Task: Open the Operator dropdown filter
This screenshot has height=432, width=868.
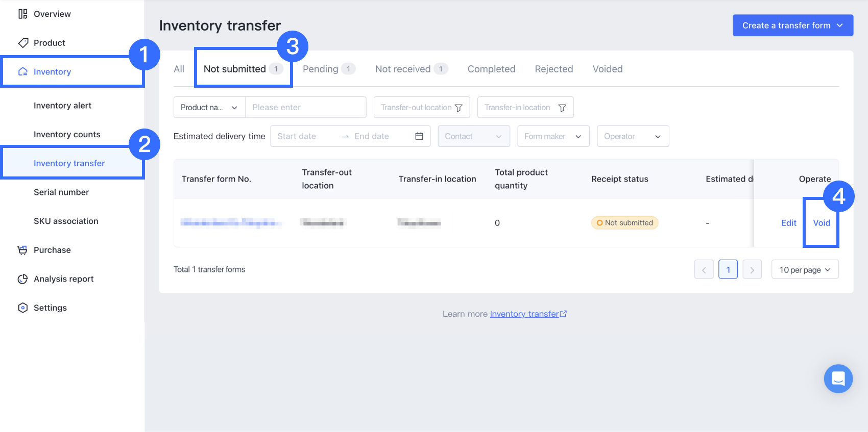Action: click(633, 136)
